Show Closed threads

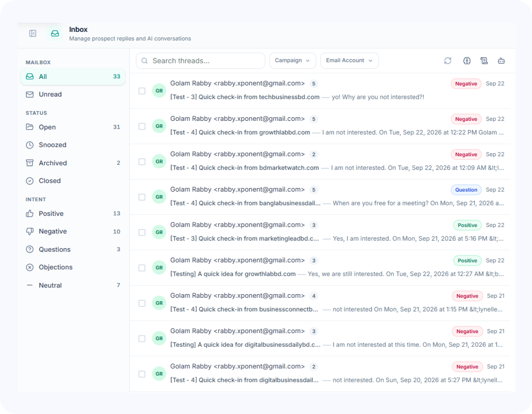(73, 181)
